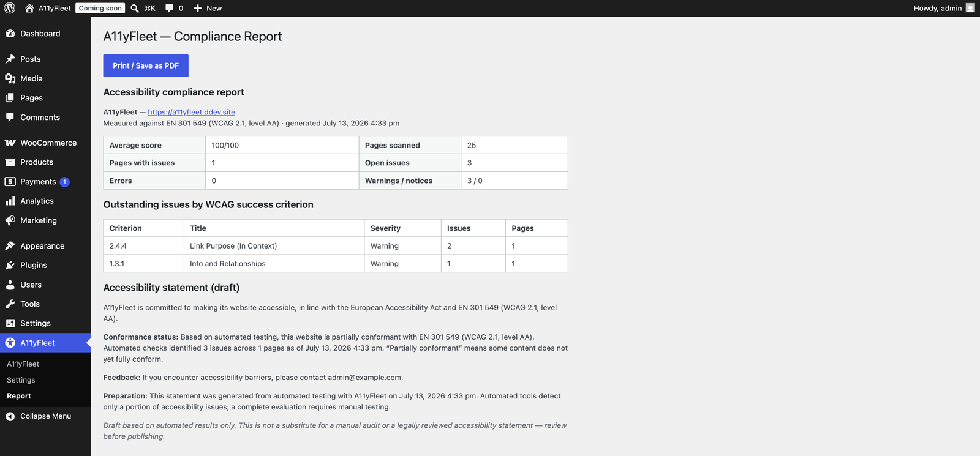
Task: Click the Products archive box icon
Action: pos(10,162)
